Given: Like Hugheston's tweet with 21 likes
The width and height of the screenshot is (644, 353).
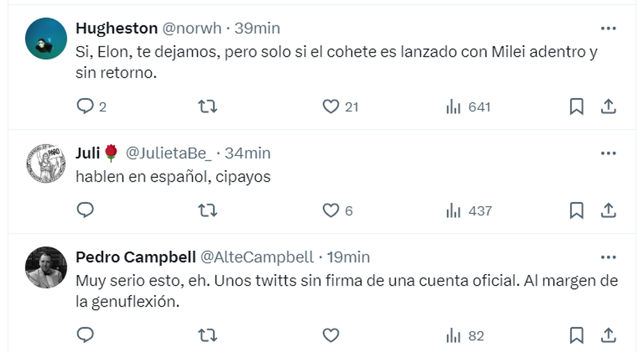Looking at the screenshot, I should [x=331, y=107].
